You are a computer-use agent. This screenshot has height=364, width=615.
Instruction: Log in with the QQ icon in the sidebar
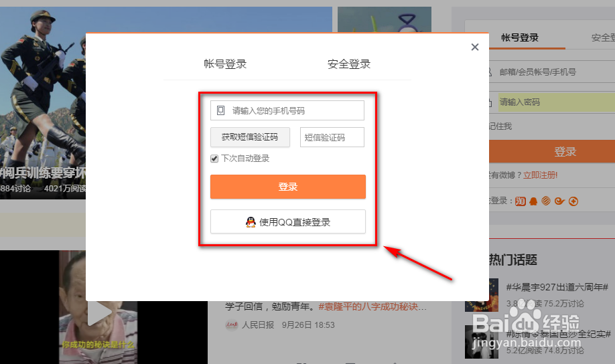point(533,201)
